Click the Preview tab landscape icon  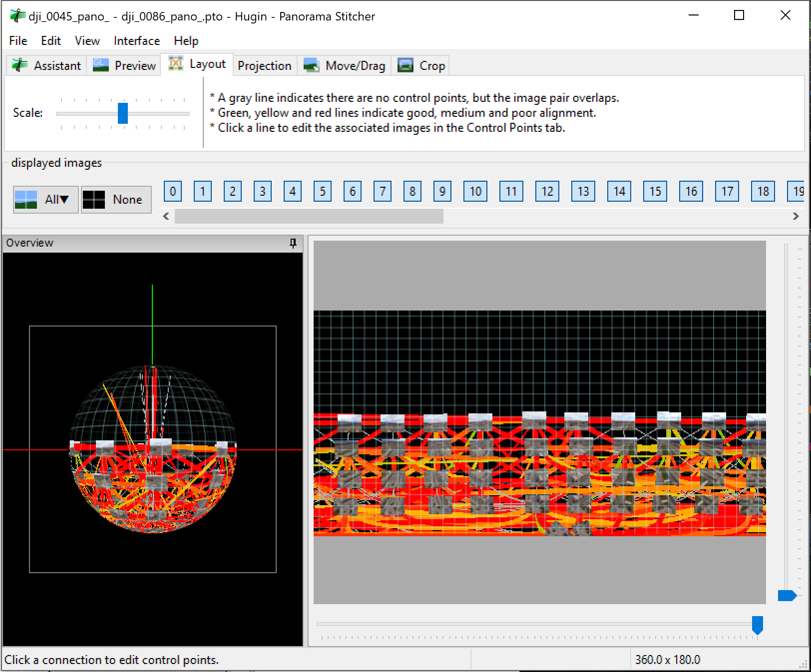[100, 65]
